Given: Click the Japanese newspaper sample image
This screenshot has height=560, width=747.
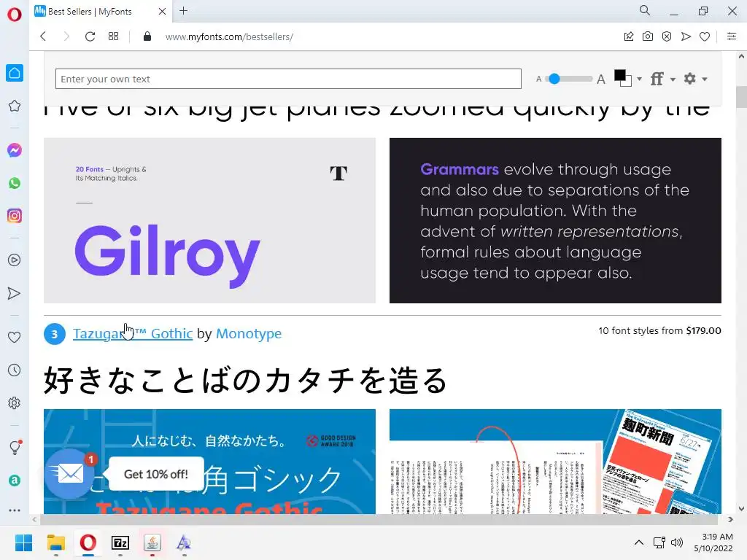Looking at the screenshot, I should tap(555, 462).
